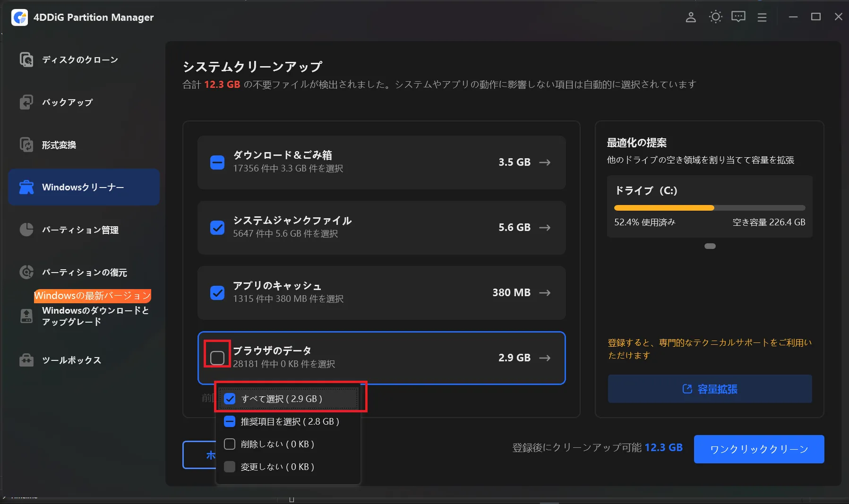
Task: Click the 形式変換 sidebar icon
Action: pos(26,145)
